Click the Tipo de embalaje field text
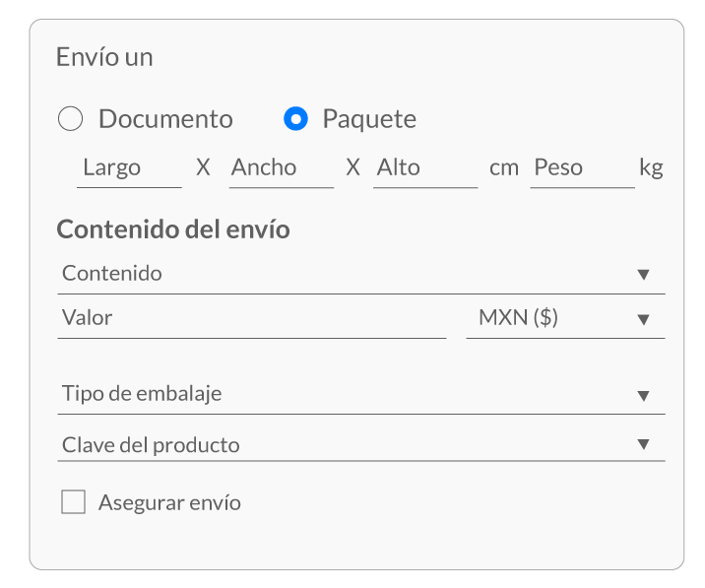 pos(142,394)
